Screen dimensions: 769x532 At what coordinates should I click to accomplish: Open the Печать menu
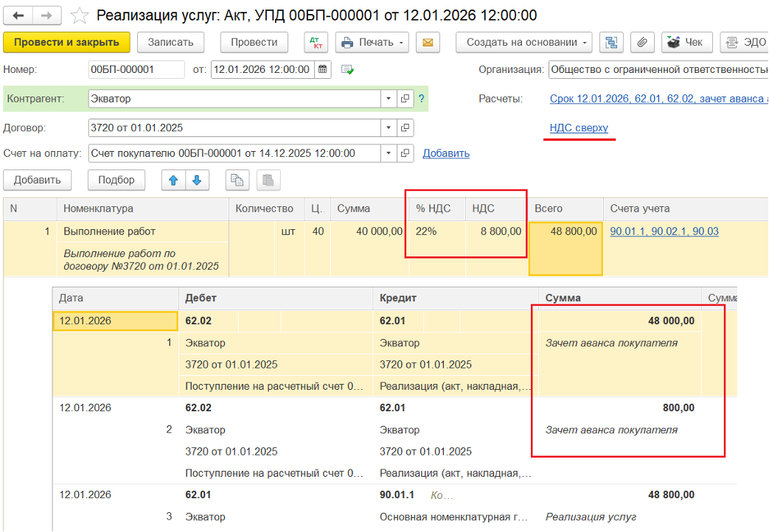click(372, 43)
